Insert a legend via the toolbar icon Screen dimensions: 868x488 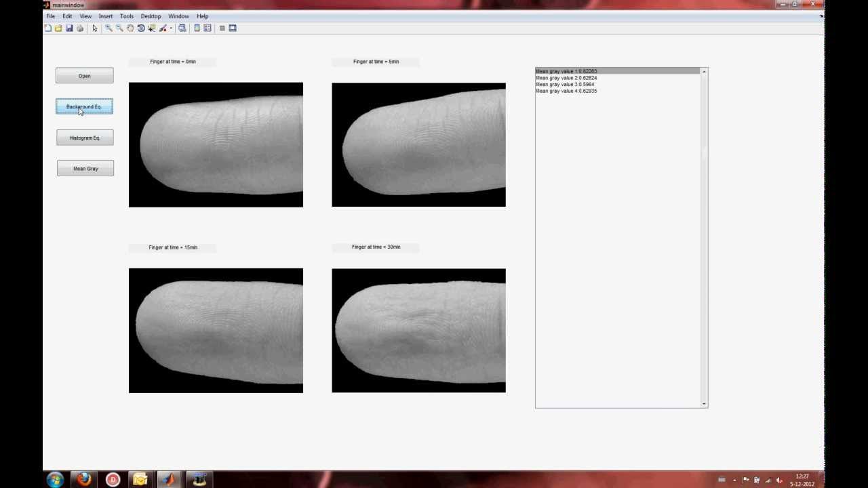(208, 28)
